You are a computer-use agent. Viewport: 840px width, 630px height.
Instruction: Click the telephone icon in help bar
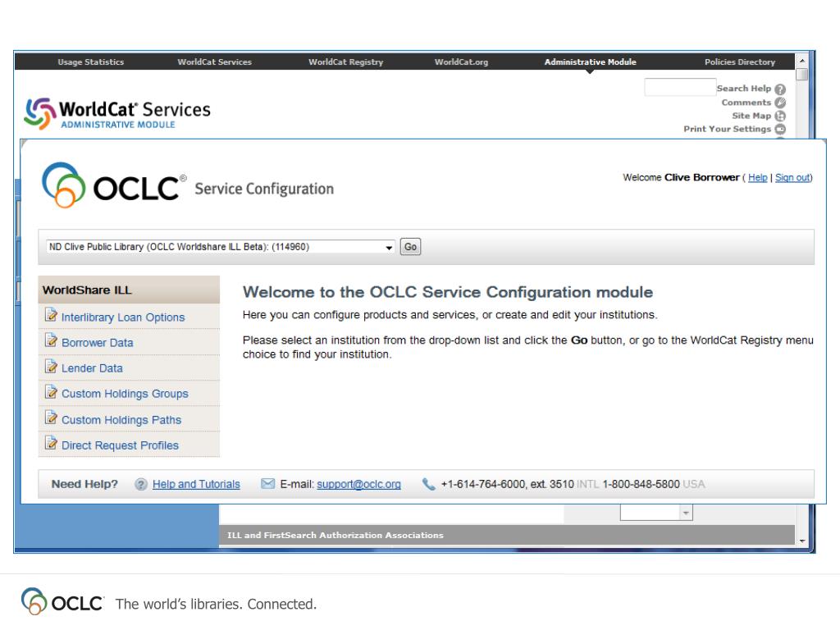[428, 484]
